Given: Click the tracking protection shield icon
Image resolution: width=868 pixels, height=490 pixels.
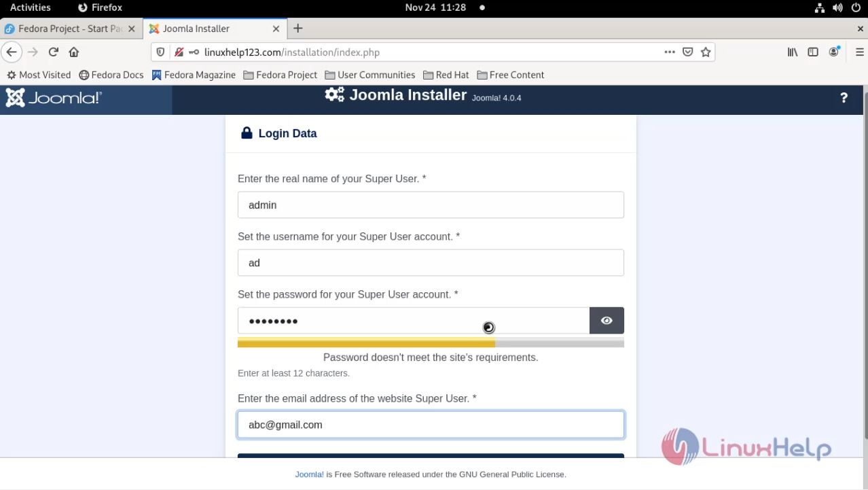Looking at the screenshot, I should pyautogui.click(x=160, y=52).
